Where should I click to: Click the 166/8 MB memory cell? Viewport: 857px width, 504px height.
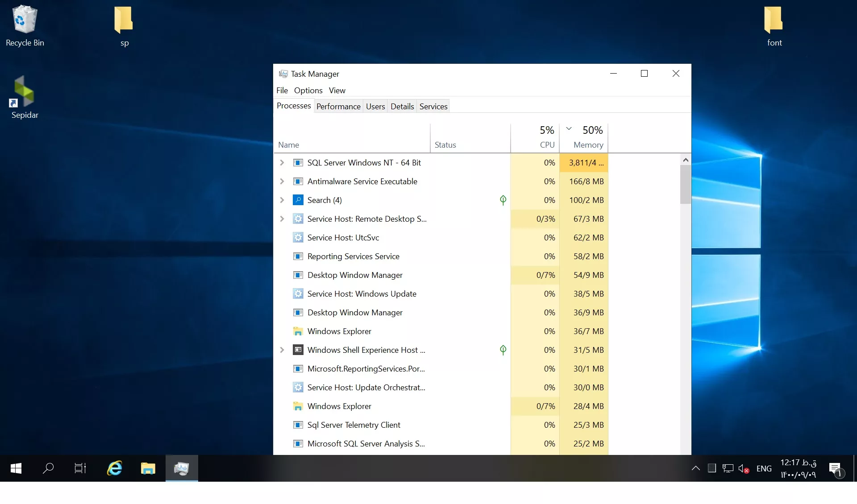click(x=584, y=182)
